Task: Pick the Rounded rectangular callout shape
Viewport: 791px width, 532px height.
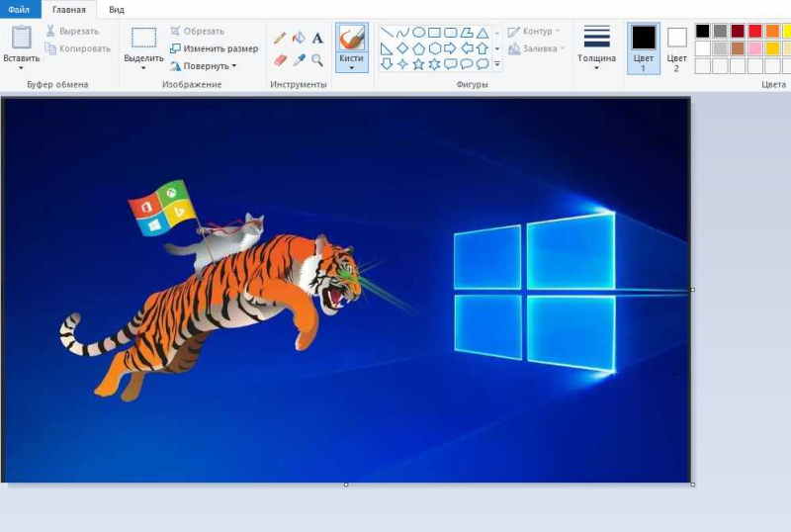Action: tap(451, 64)
